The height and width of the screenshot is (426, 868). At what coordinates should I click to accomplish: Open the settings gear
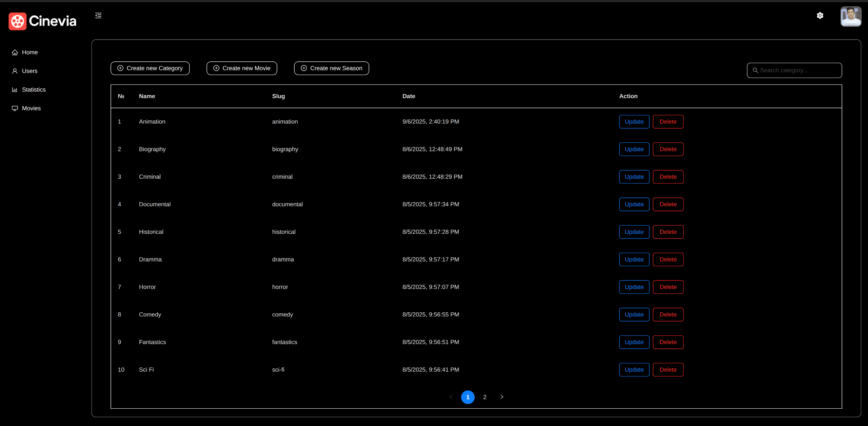click(820, 16)
